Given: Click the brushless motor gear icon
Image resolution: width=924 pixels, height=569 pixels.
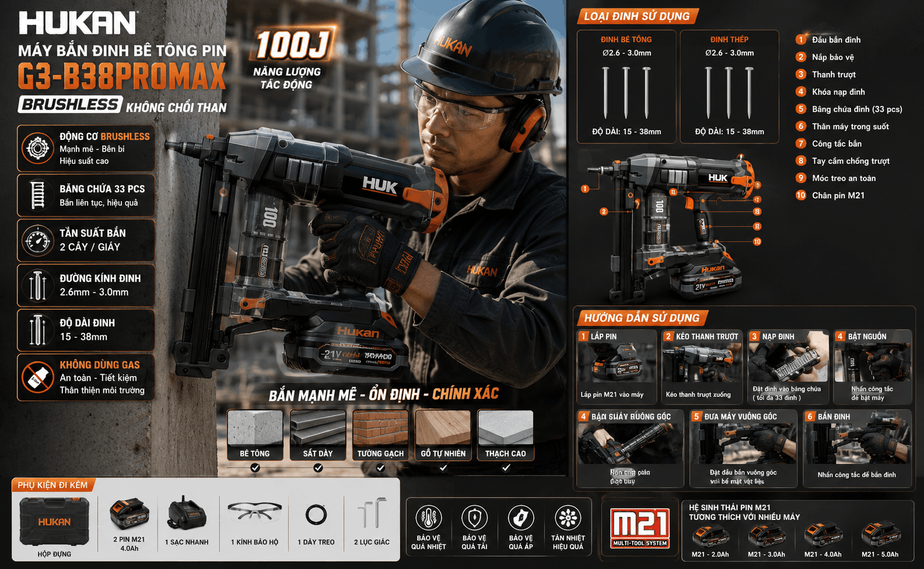Looking at the screenshot, I should pyautogui.click(x=38, y=148).
